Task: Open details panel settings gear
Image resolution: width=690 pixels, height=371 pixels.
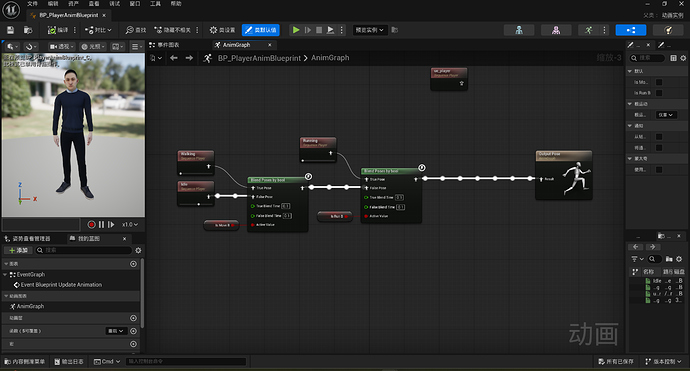Action: coord(683,58)
